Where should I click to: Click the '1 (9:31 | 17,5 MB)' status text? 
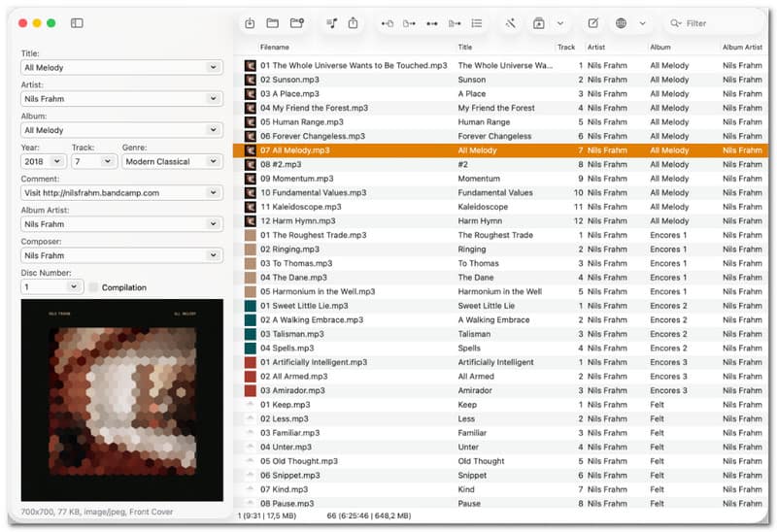[266, 515]
